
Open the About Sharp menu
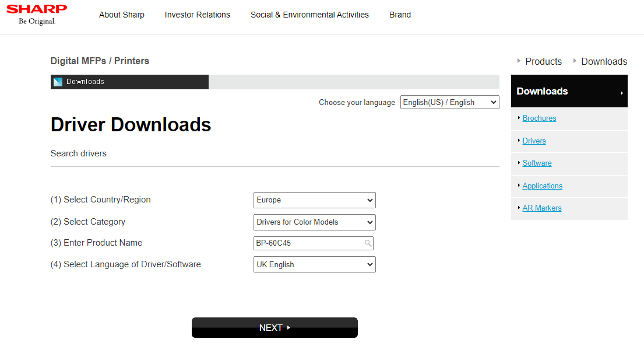coord(122,15)
